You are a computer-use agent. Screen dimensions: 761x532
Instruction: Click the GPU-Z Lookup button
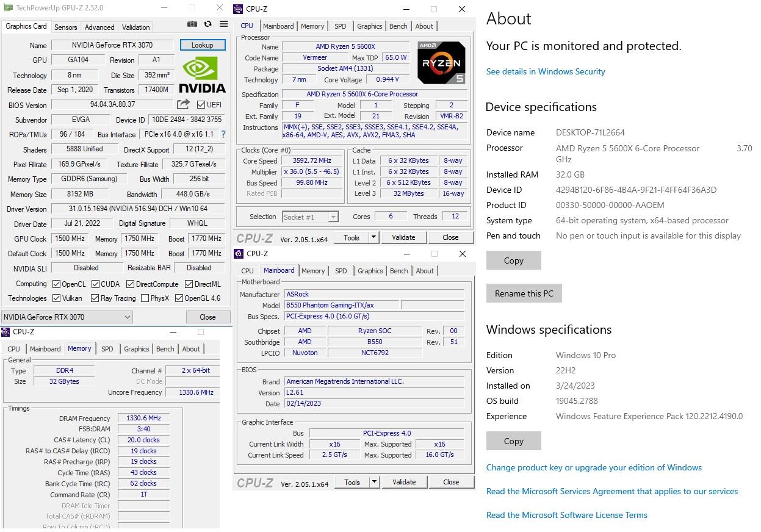click(203, 45)
